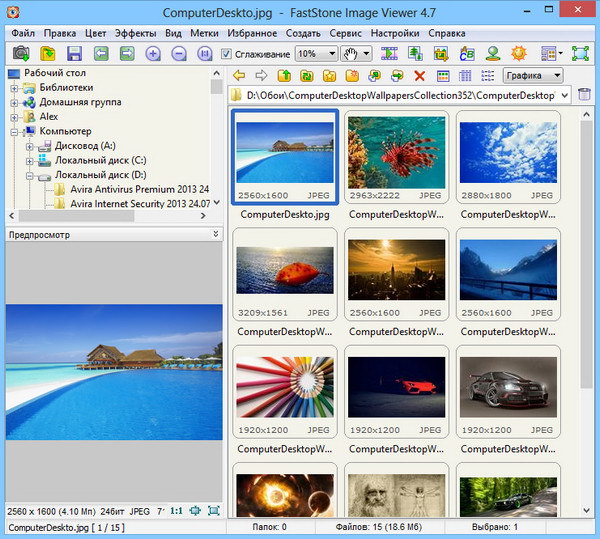
Task: Click the Zoom In magnifier icon
Action: tap(153, 54)
